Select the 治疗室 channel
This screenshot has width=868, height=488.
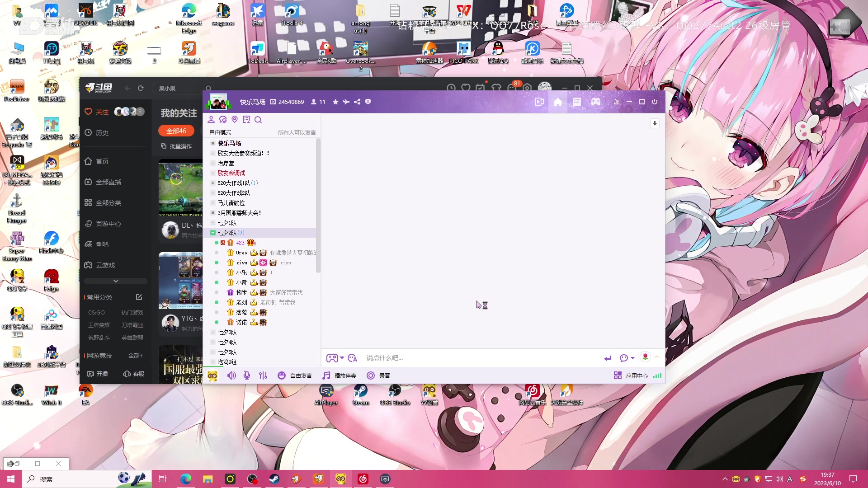[226, 163]
